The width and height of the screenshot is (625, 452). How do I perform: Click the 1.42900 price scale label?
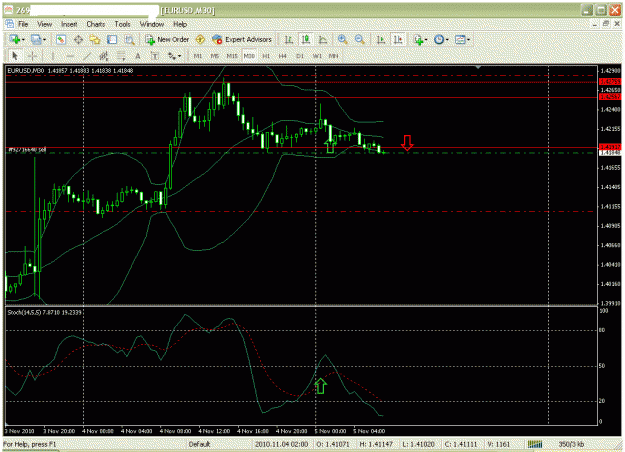[610, 71]
